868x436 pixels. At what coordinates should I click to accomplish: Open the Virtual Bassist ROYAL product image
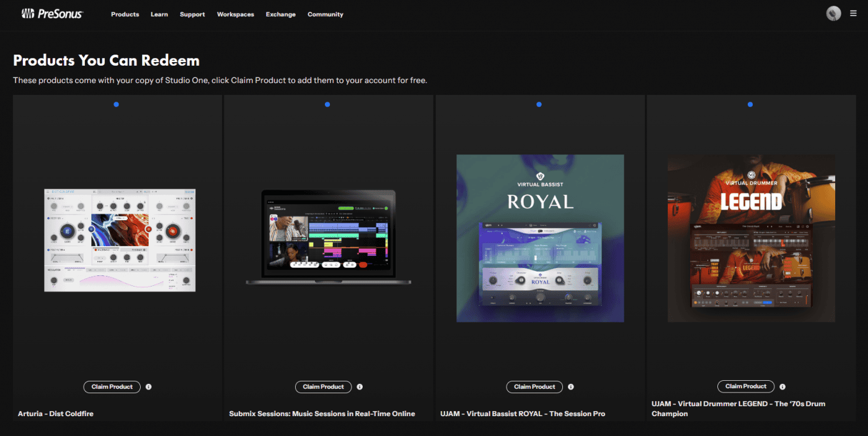tap(540, 238)
